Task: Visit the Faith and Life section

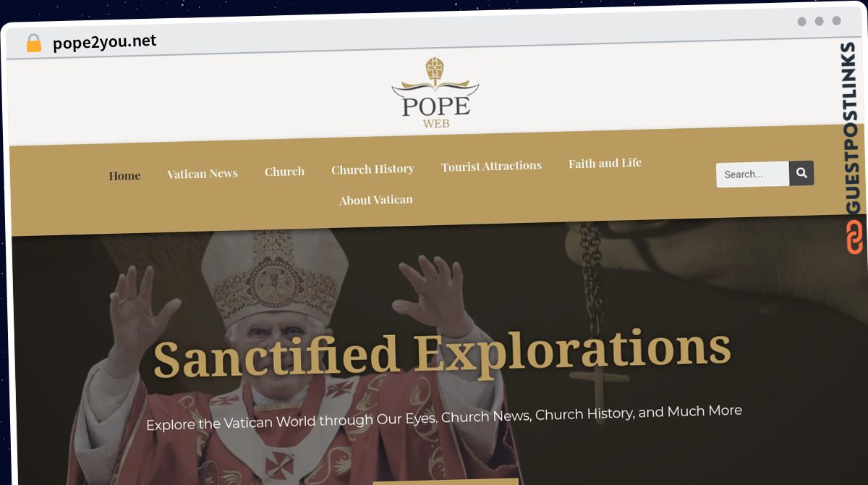Action: 605,164
